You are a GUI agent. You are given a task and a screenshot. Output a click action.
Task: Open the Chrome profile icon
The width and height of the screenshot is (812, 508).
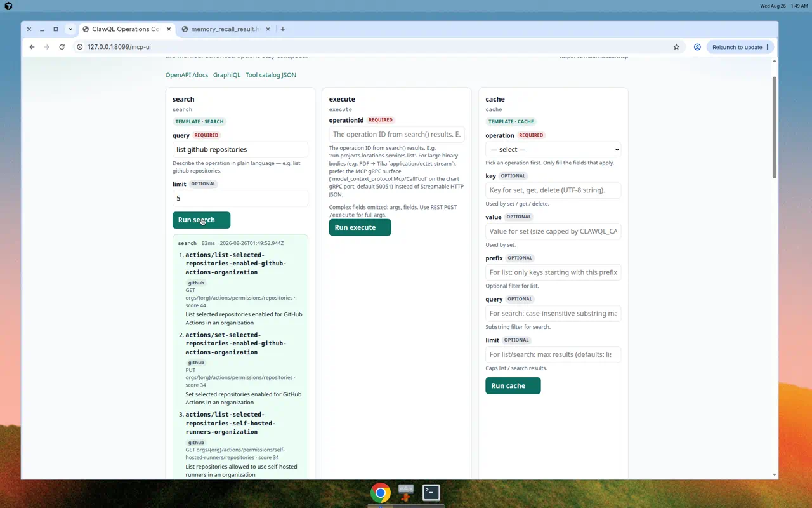(x=697, y=47)
